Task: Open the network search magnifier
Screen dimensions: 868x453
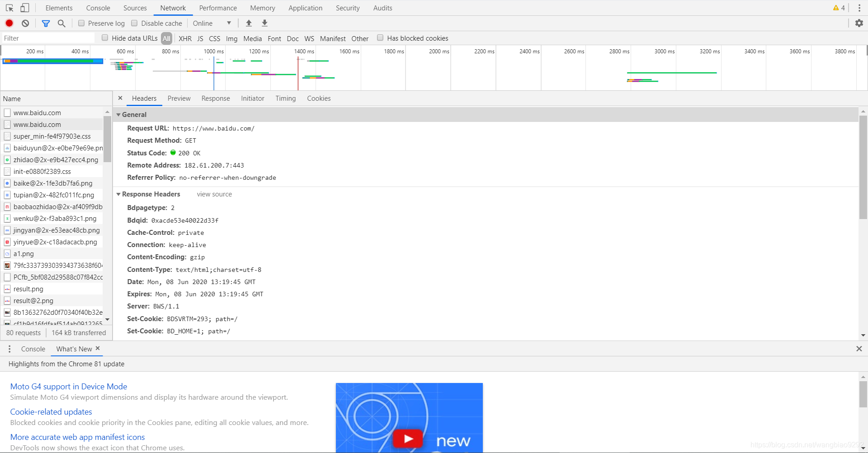Action: [x=61, y=23]
